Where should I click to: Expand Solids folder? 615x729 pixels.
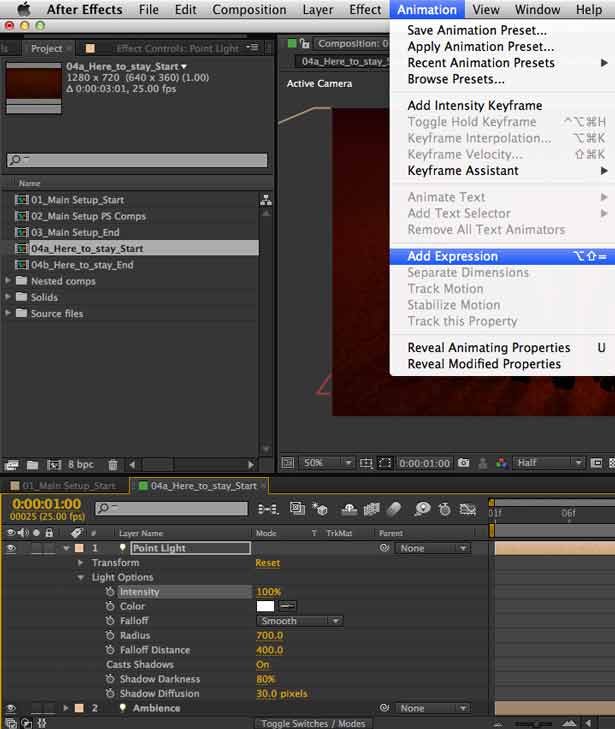(7, 297)
